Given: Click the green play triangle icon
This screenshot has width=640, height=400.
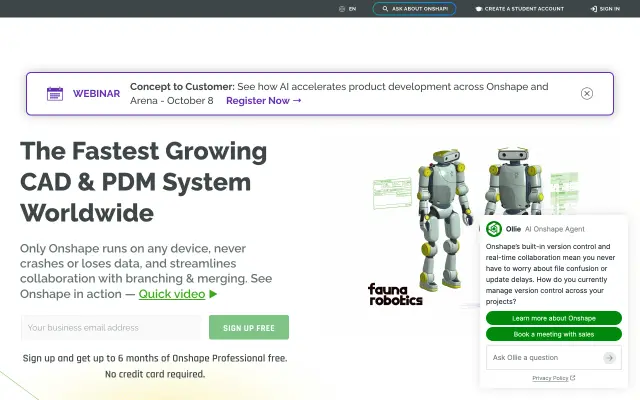Looking at the screenshot, I should [213, 294].
